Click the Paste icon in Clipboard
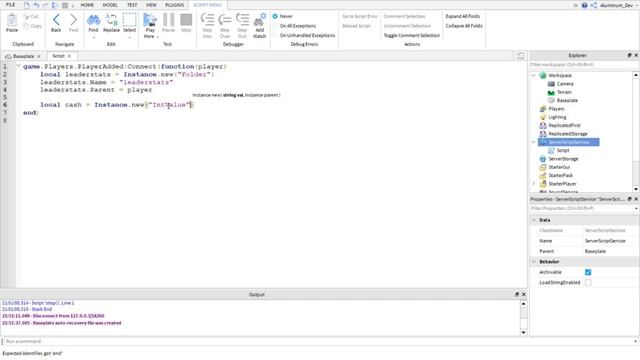 click(12, 20)
